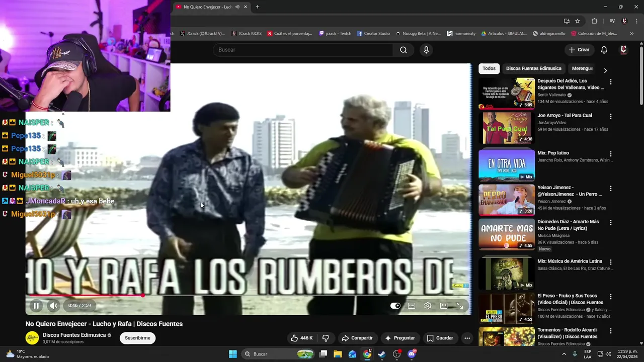Show hidden system tray icons
This screenshot has height=362, width=644.
[564, 354]
